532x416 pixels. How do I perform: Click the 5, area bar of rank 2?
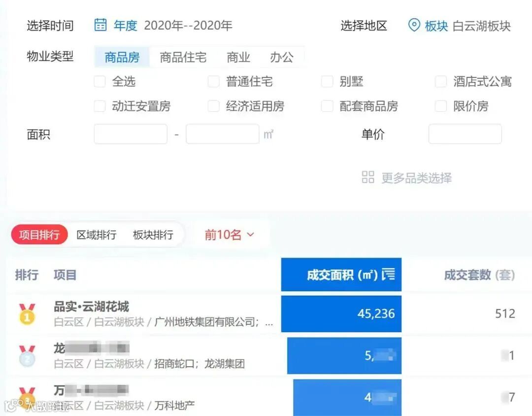(344, 355)
